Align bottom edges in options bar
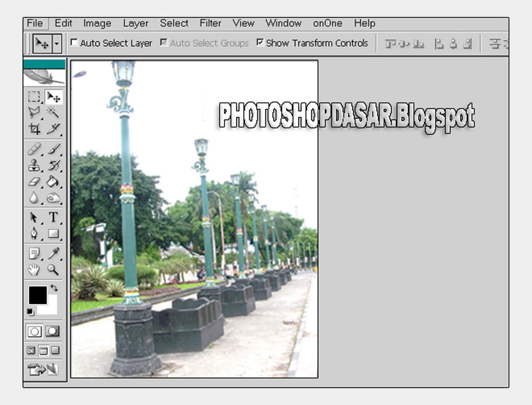Screen dimensions: 532x405 pyautogui.click(x=419, y=44)
